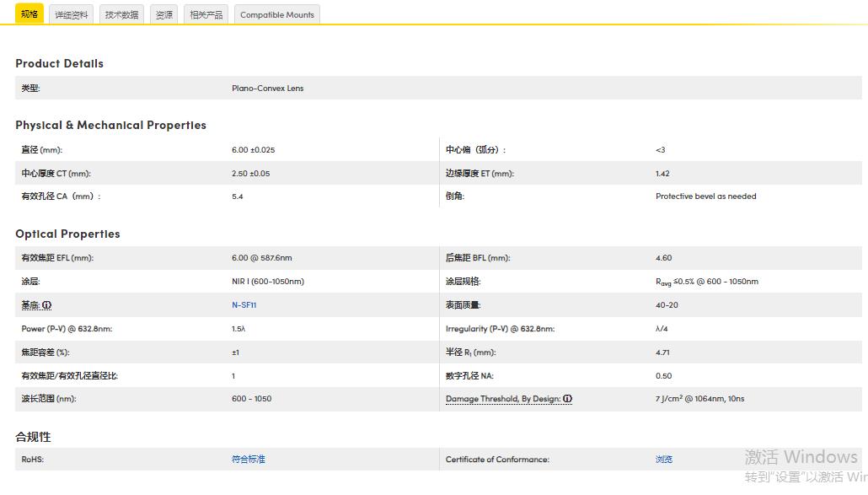Click the Damage Threshold, By Design label

click(502, 399)
